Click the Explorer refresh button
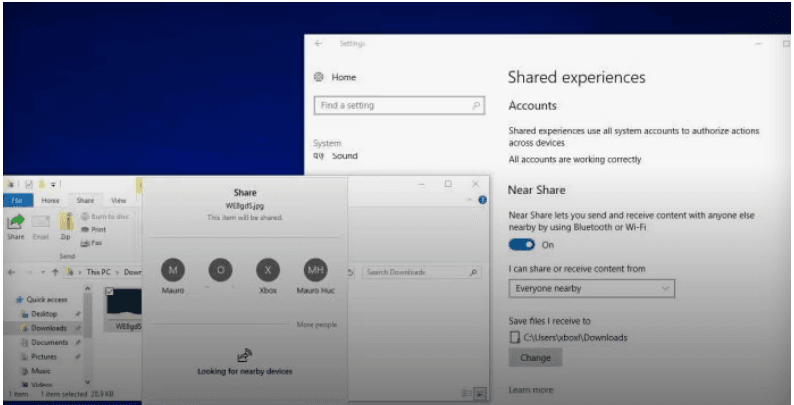The height and width of the screenshot is (405, 794). pyautogui.click(x=351, y=272)
